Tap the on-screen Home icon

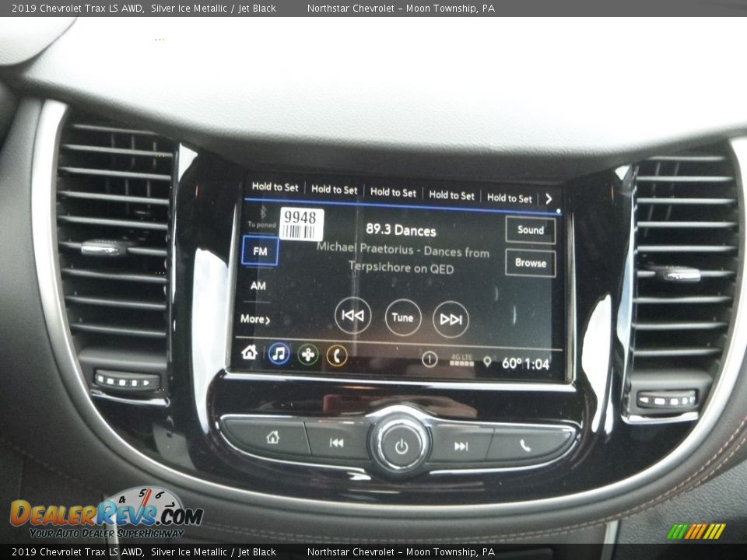(x=249, y=352)
